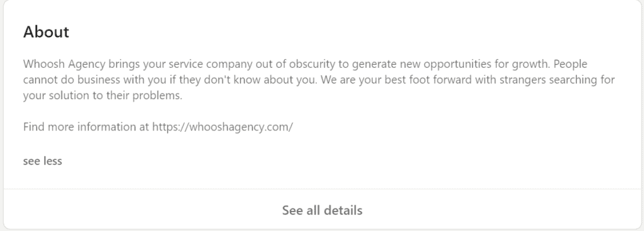Click 'People' at end of first line
This screenshot has height=231, width=644.
pos(571,64)
